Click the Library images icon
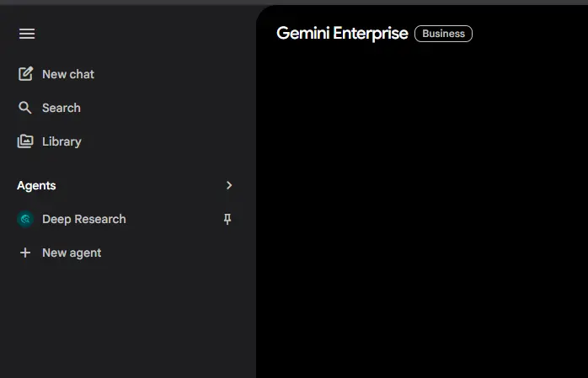 (25, 141)
